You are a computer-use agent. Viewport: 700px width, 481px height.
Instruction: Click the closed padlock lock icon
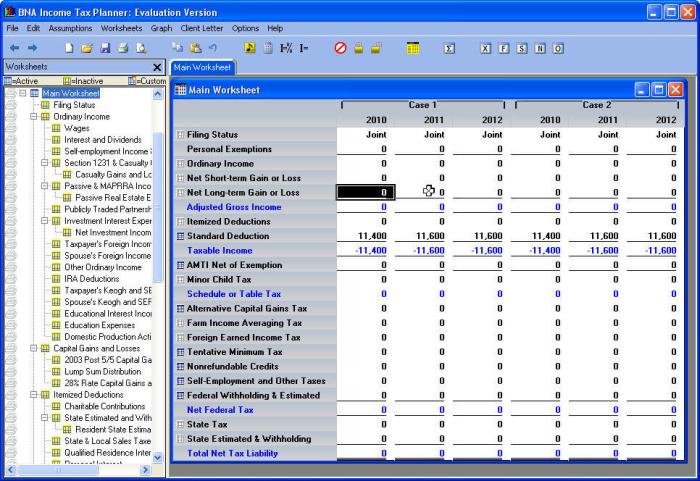[358, 48]
